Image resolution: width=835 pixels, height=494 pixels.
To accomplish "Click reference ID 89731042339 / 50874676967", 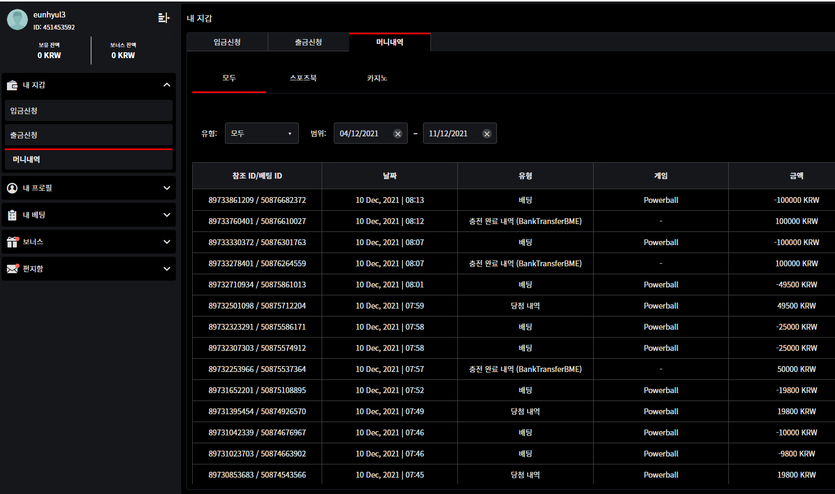I will [x=257, y=433].
